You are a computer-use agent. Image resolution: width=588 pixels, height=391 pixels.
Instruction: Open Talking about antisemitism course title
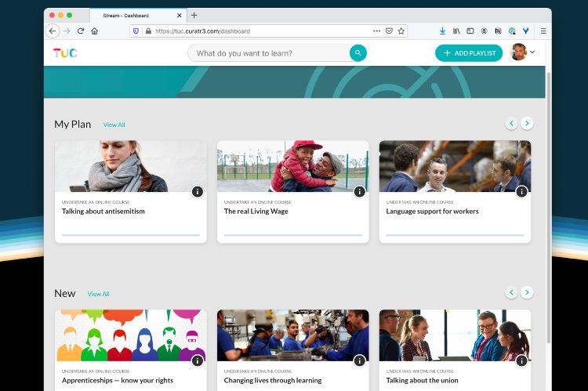[x=103, y=211]
